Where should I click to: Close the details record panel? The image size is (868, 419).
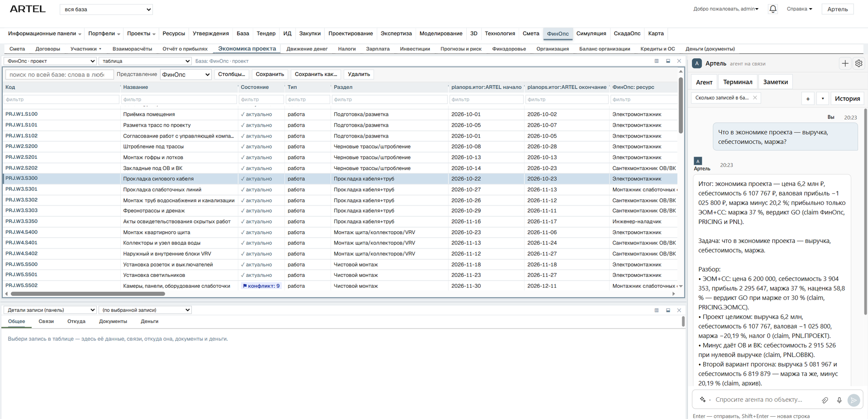(679, 310)
